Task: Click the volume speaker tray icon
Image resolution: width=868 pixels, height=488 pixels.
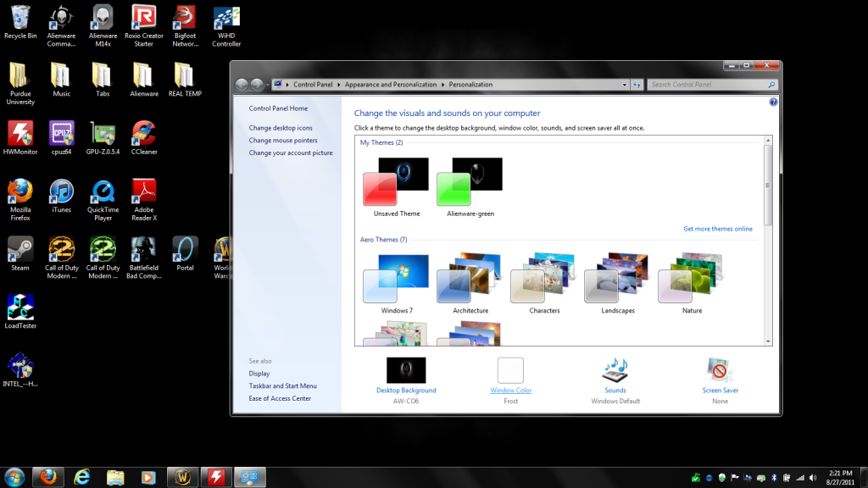Action: click(x=813, y=478)
